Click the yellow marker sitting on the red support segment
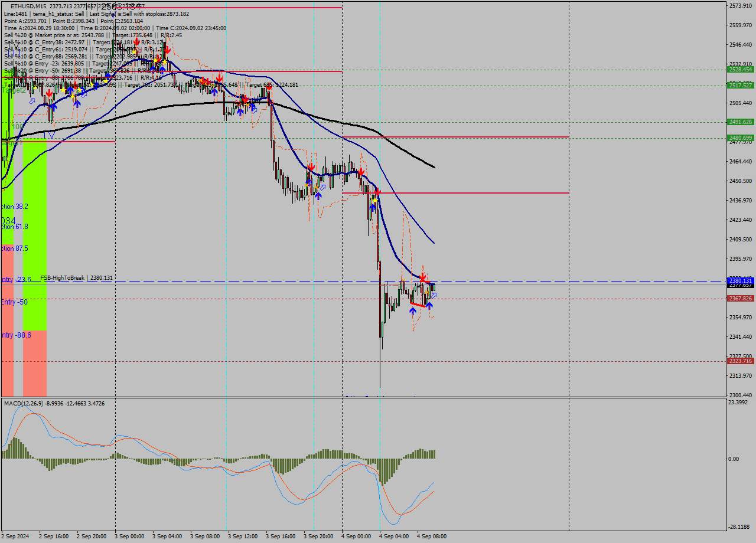The width and height of the screenshot is (756, 543). click(427, 292)
